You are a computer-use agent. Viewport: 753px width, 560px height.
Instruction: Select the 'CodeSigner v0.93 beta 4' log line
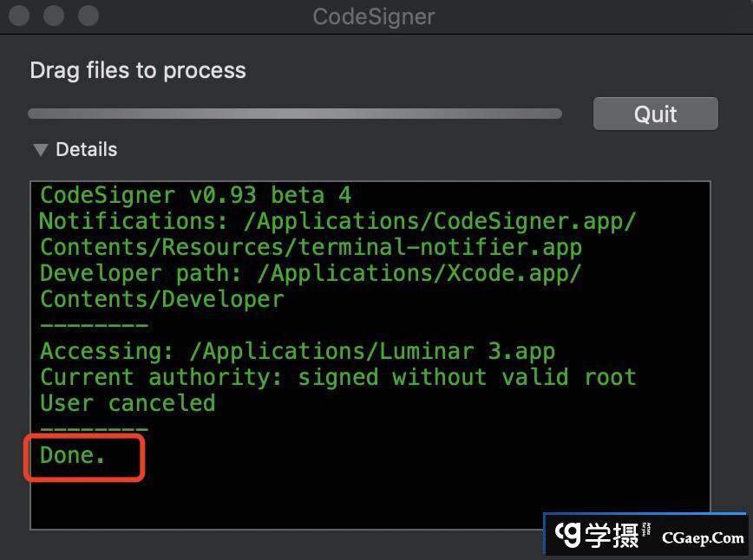195,195
